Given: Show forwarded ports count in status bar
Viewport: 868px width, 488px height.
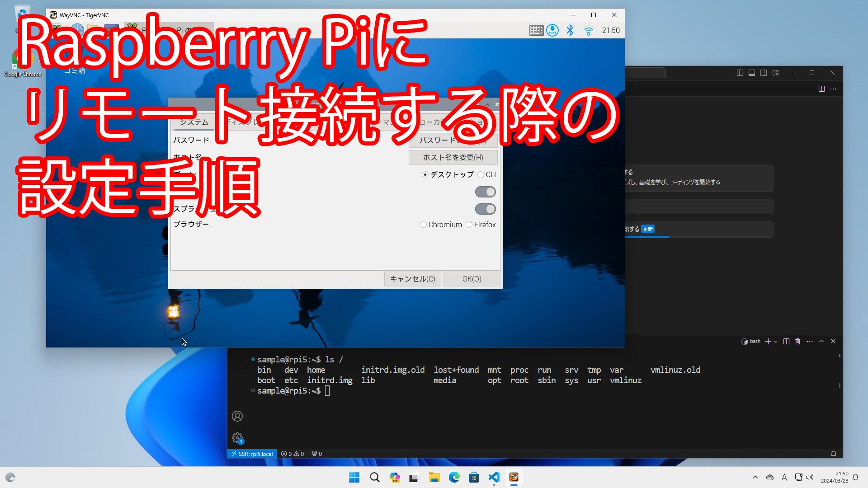Looking at the screenshot, I should click(316, 454).
